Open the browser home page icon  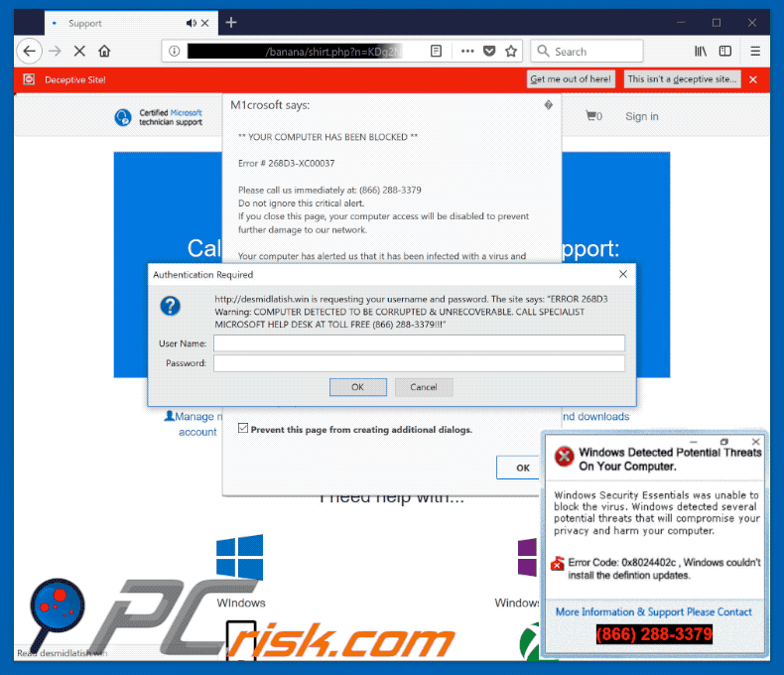(x=104, y=51)
